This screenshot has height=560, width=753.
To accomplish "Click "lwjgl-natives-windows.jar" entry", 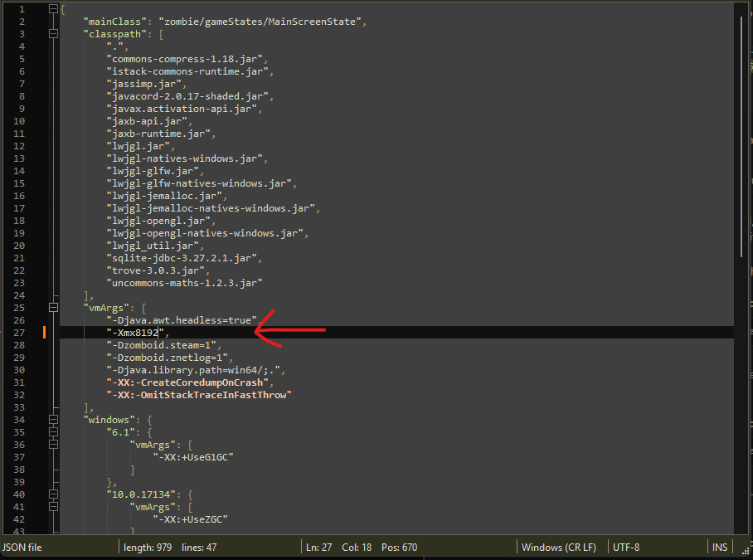I will [x=184, y=158].
